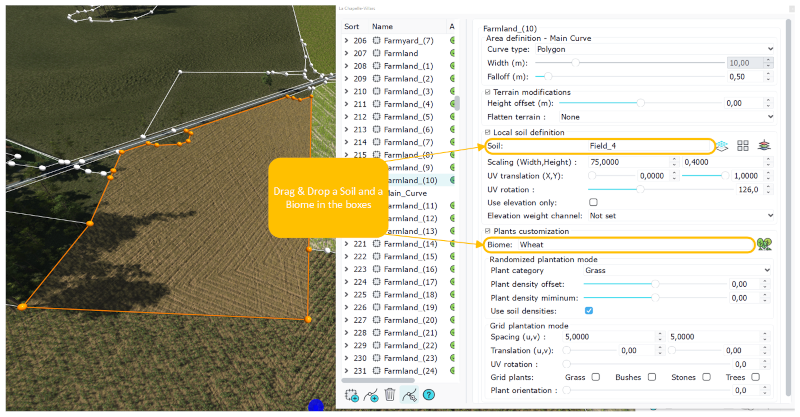800x417 pixels.
Task: Click the four-squares grid icon beside Soil
Action: click(743, 146)
